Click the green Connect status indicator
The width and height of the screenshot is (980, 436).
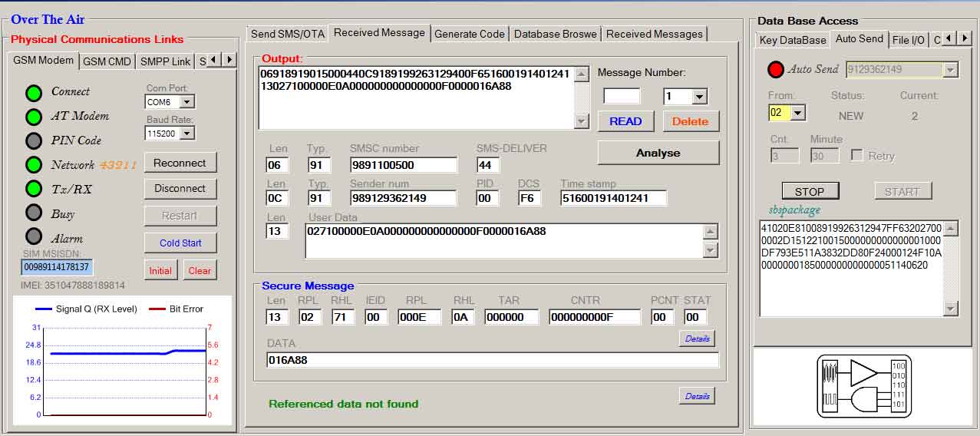(x=34, y=94)
